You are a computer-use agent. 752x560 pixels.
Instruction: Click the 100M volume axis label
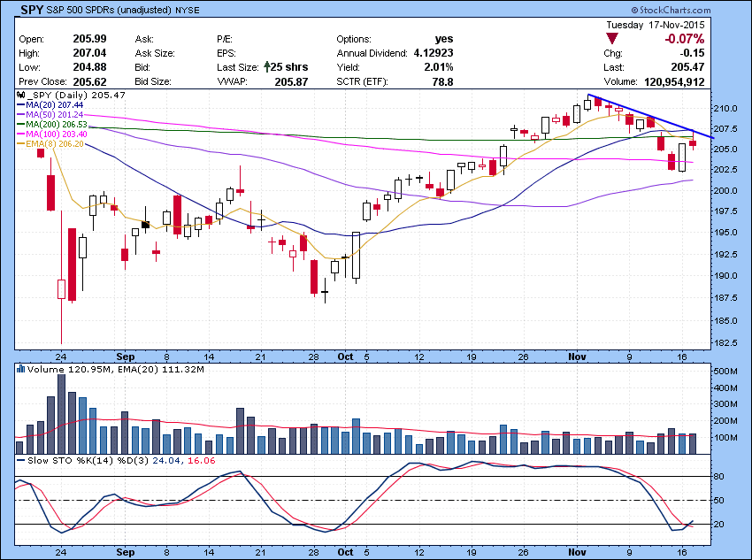725,437
